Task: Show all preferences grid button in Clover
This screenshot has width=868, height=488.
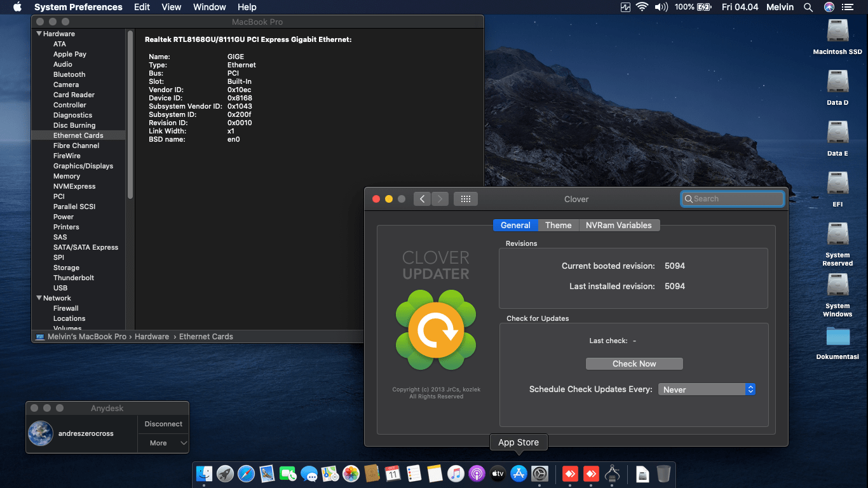Action: pyautogui.click(x=465, y=199)
